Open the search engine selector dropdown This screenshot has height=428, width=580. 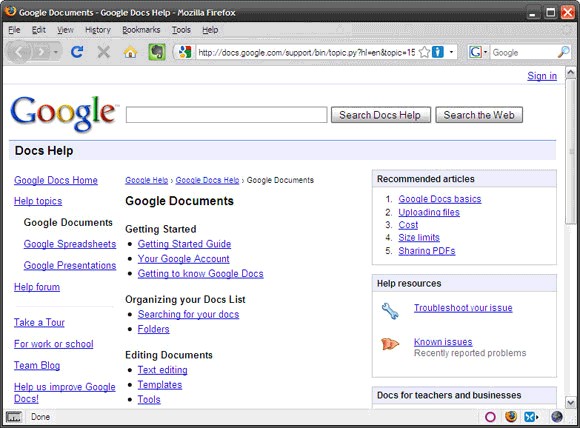click(x=486, y=52)
